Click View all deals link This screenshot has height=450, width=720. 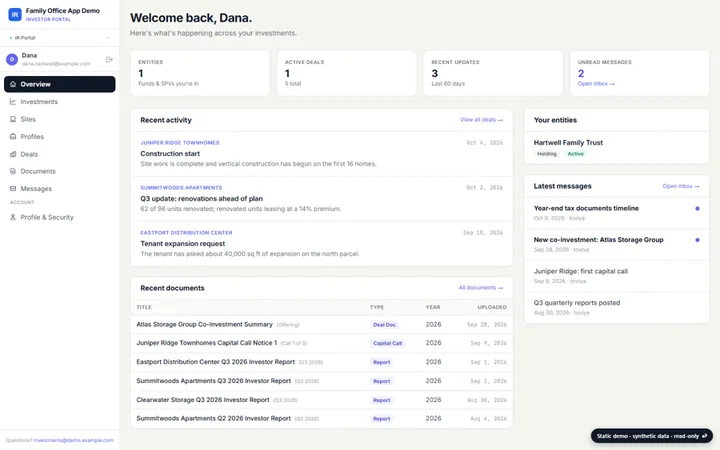[481, 120]
